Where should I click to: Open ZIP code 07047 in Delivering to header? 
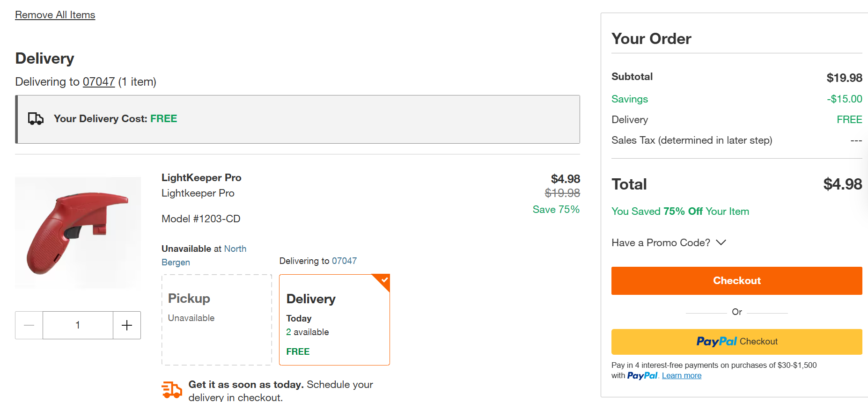coord(99,82)
